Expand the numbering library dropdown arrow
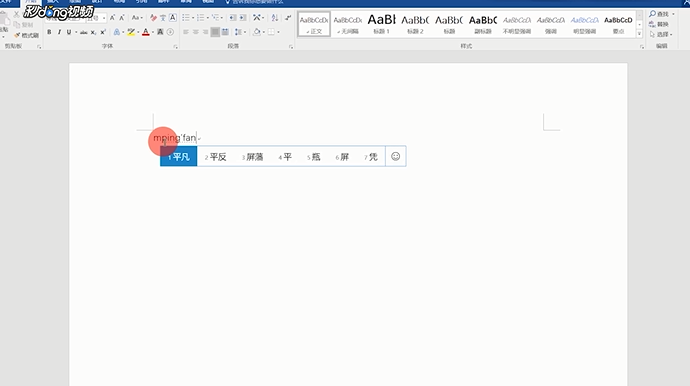Screen dimensions: 690x386 click(207, 18)
